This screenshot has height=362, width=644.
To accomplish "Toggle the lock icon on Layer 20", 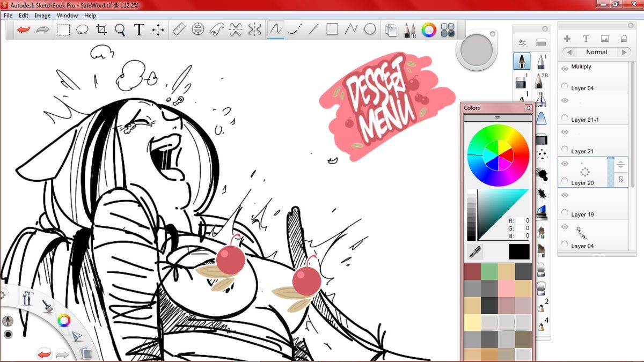I will click(x=621, y=179).
